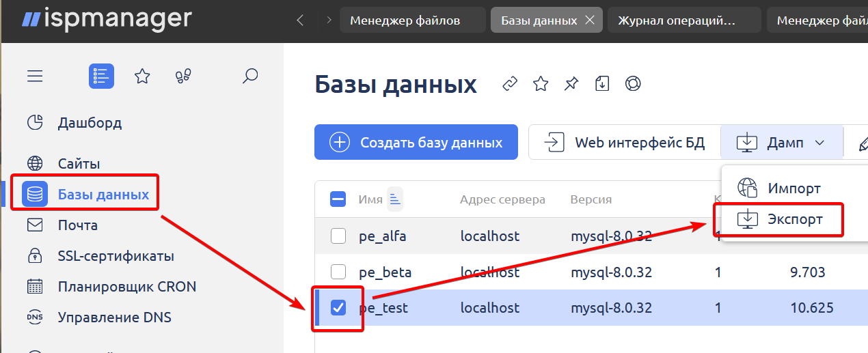Open Web интерфейс БД button
This screenshot has height=353, width=868.
(x=624, y=143)
